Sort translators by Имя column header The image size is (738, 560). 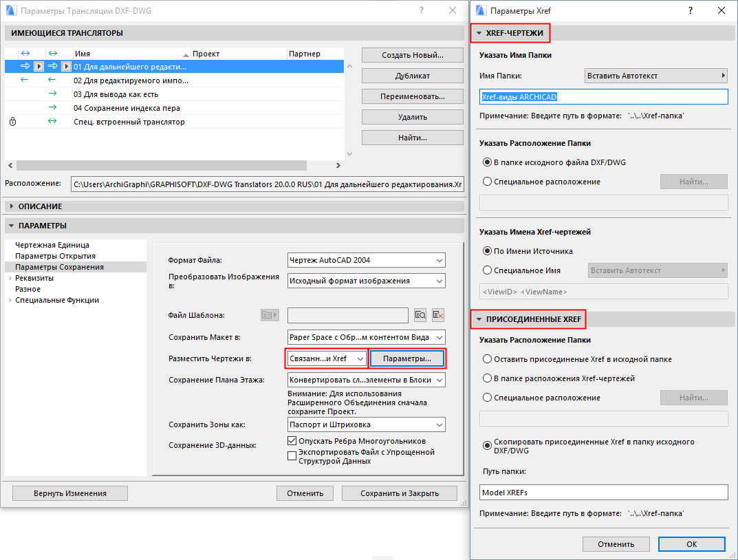point(131,54)
